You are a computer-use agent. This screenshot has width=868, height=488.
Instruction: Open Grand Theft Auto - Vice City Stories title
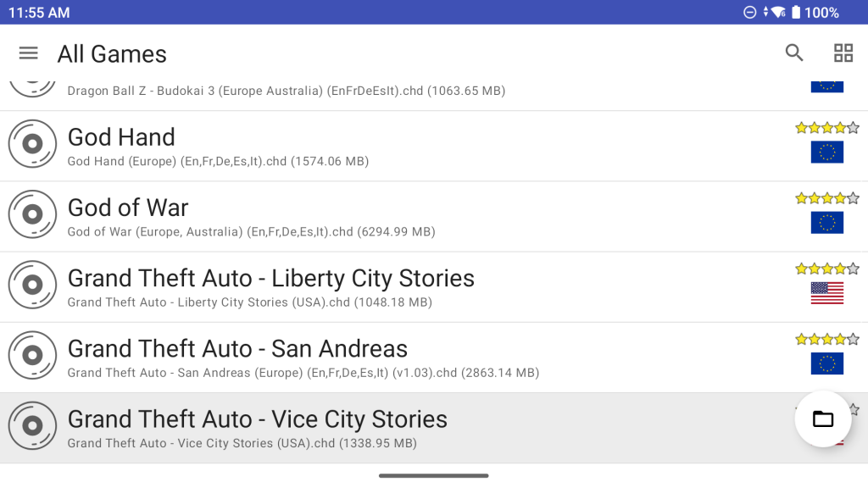(258, 419)
